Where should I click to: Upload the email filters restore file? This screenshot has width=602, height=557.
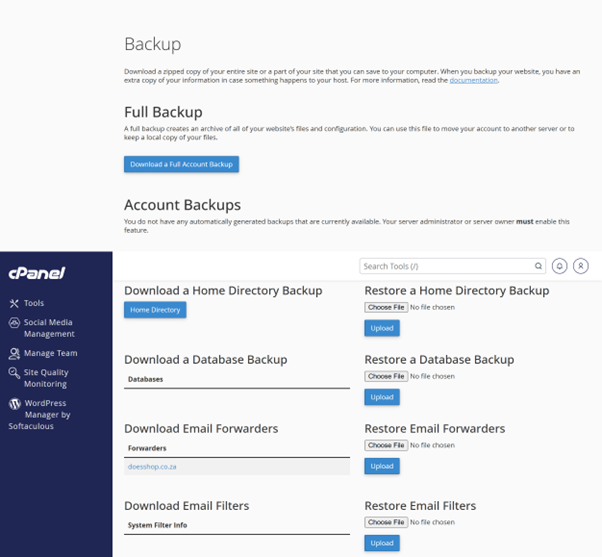click(x=382, y=543)
